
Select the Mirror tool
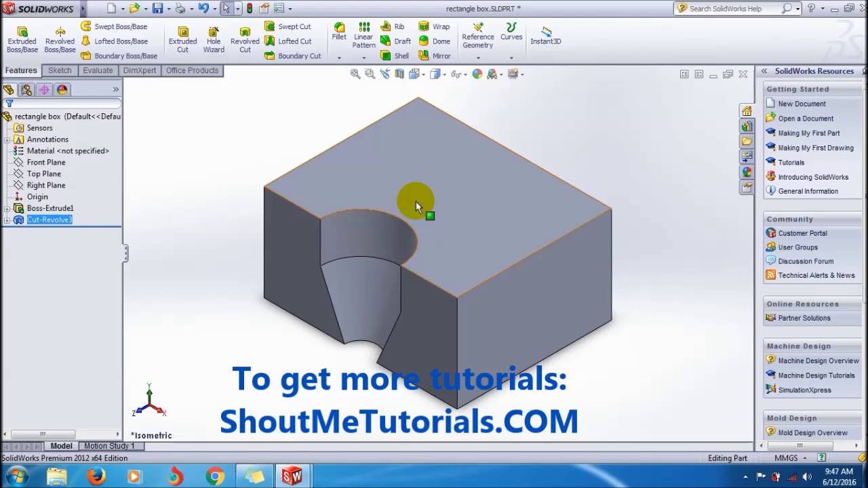coord(435,56)
